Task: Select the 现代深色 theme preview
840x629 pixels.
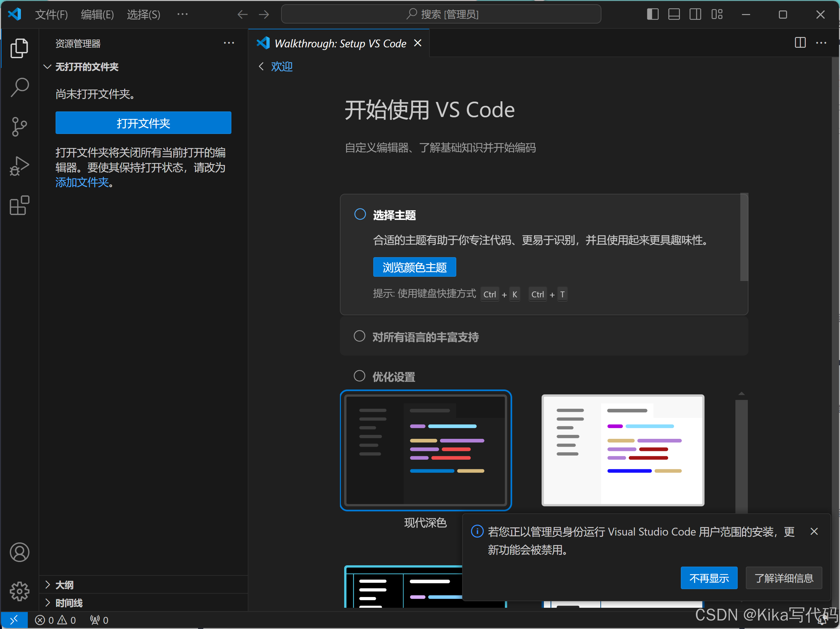Action: [426, 450]
